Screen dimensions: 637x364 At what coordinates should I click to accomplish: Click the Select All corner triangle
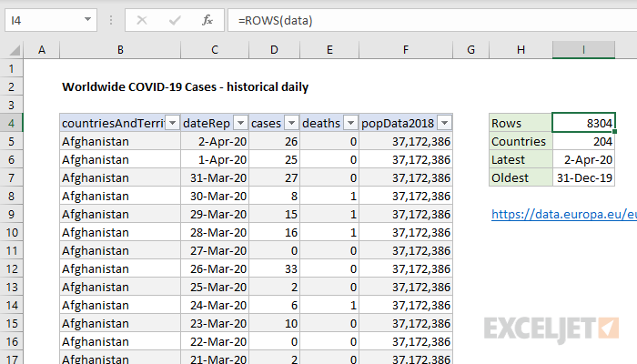point(15,50)
